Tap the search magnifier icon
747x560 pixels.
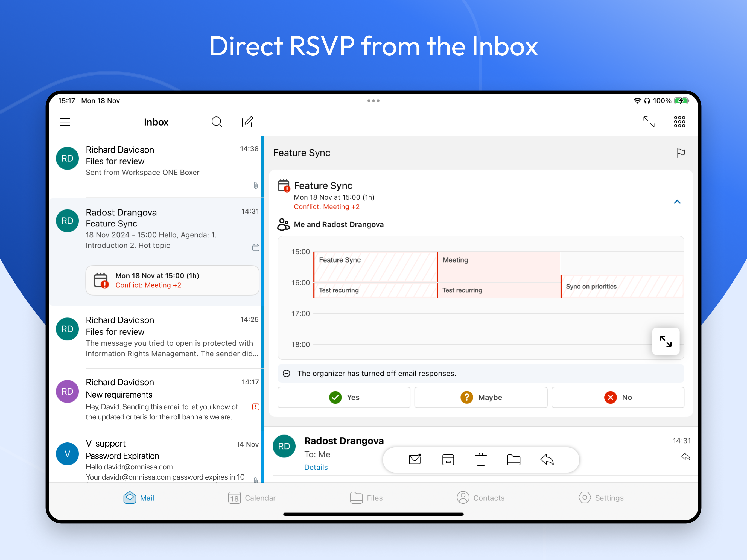(x=217, y=122)
